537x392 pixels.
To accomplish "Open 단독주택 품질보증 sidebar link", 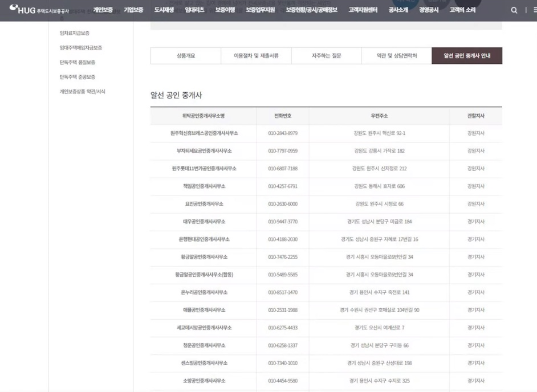I will [78, 62].
